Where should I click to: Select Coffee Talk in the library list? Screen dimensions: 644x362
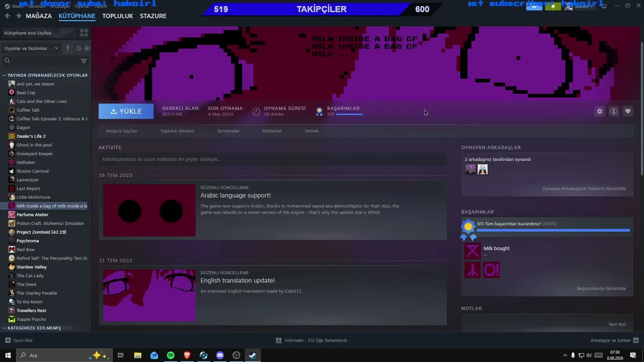coord(28,110)
